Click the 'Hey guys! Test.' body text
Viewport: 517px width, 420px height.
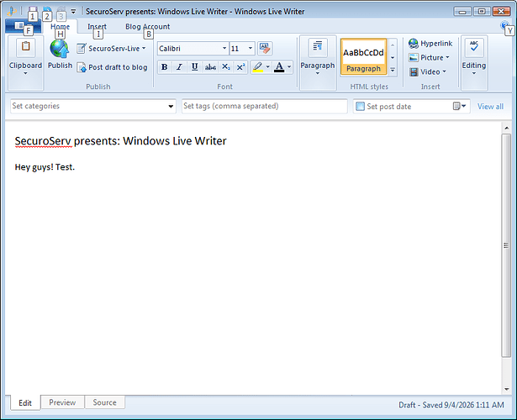coord(45,167)
